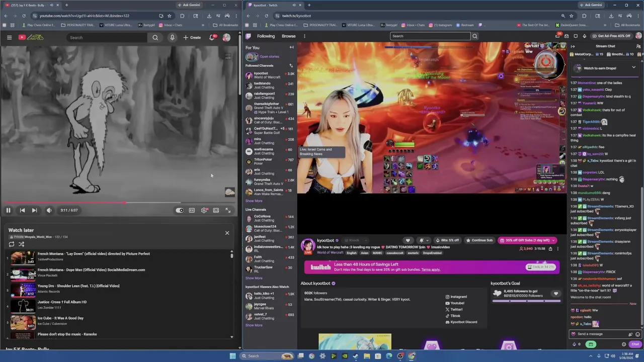Viewport: 644px width, 362px height.
Task: Collapse the Stream Chat panel
Action: coord(573,46)
